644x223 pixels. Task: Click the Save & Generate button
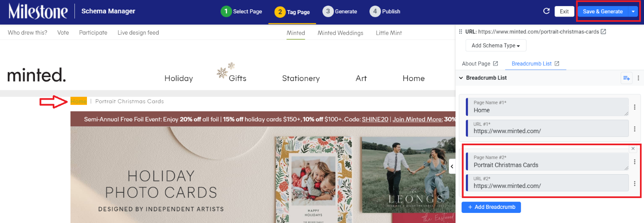tap(603, 11)
